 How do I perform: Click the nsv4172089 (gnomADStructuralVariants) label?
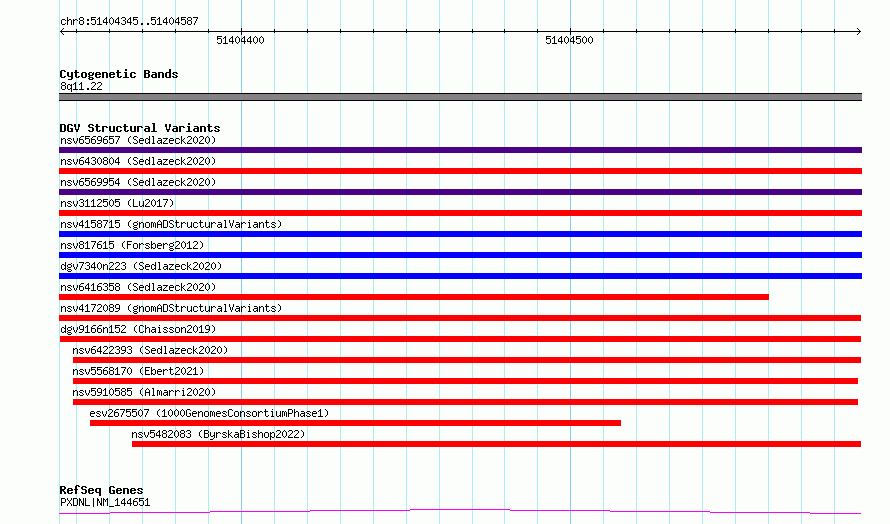171,308
